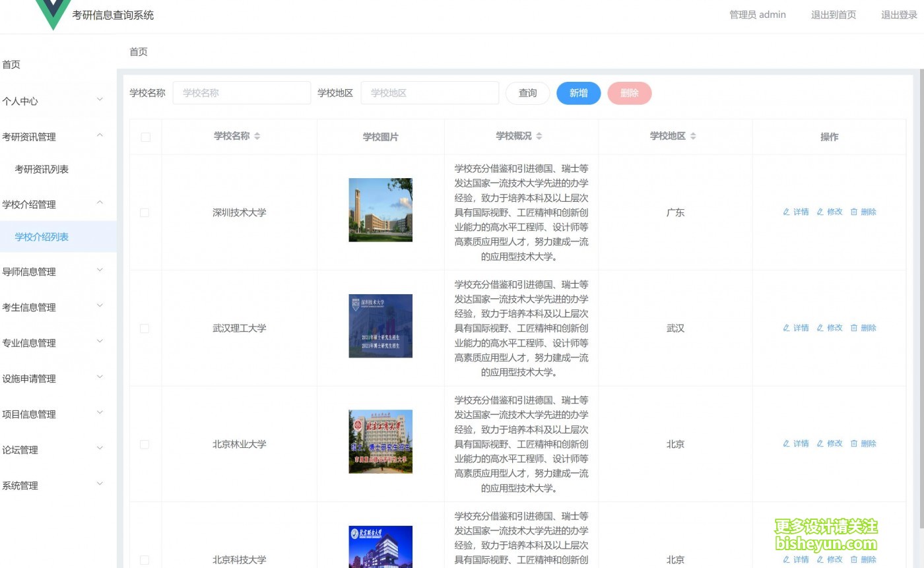Click 退出到首页 in the header
Image resolution: width=924 pixels, height=568 pixels.
point(834,15)
